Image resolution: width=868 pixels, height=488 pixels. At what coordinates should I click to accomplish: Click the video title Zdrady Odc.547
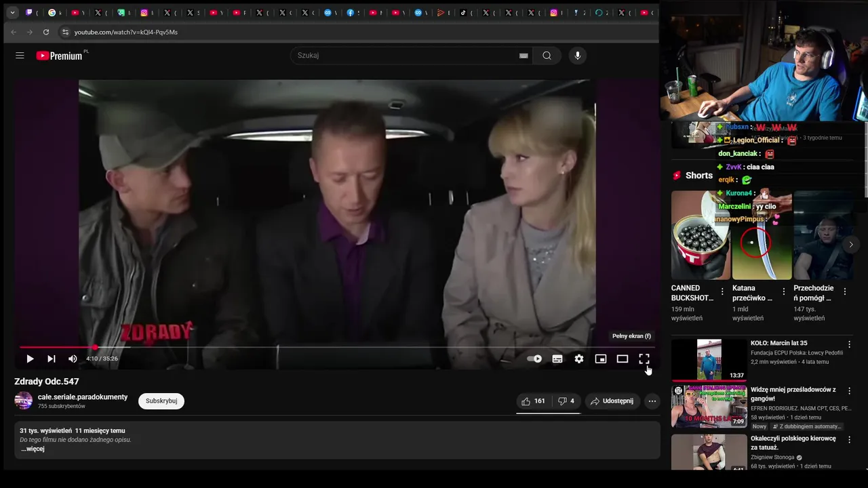[x=47, y=382]
